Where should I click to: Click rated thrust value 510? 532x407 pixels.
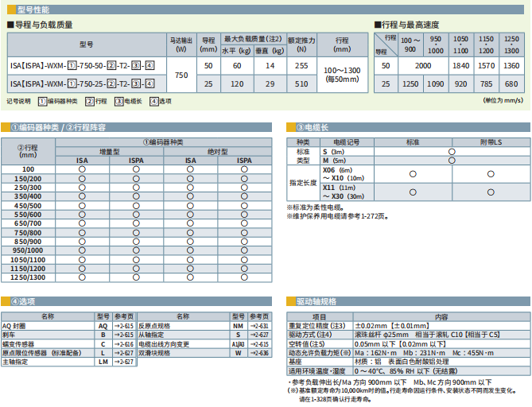(301, 83)
